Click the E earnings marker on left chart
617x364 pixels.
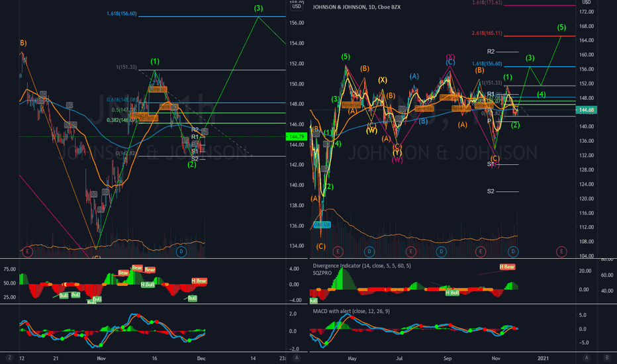tap(27, 251)
